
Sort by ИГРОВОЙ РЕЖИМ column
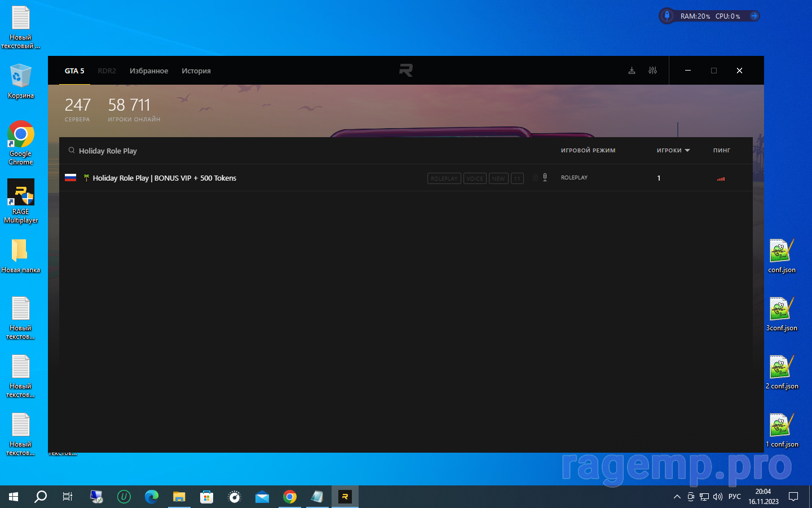point(588,150)
